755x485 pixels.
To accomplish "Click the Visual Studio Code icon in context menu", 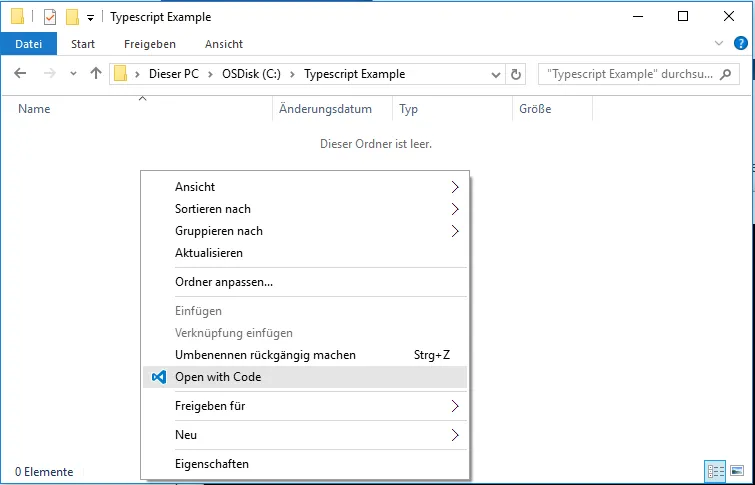I will coord(158,377).
